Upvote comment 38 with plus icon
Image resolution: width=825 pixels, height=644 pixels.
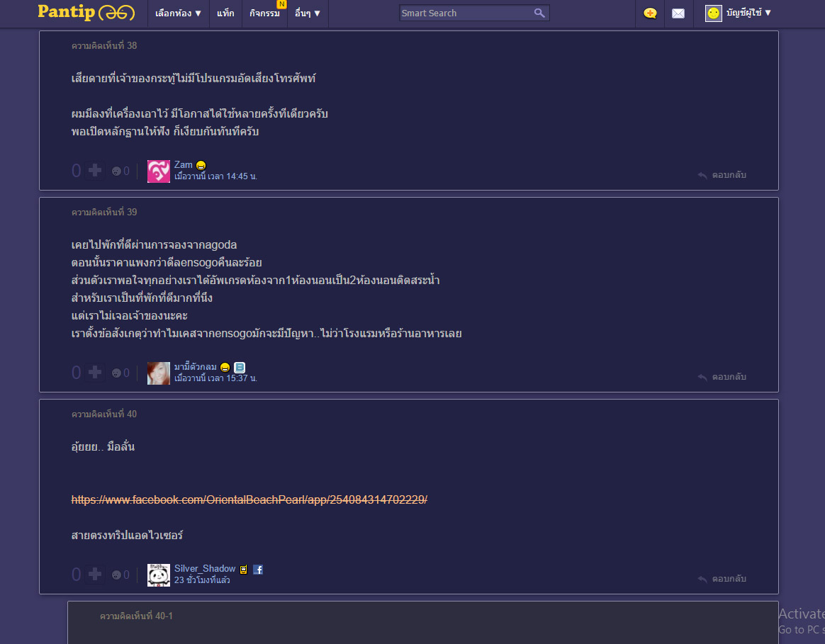[x=95, y=171]
